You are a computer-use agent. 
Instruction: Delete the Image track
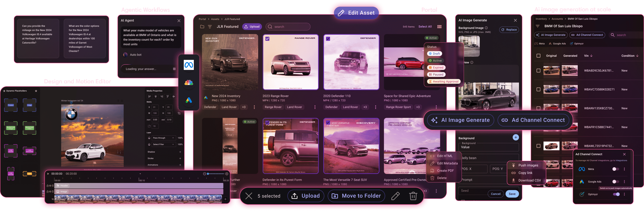point(52,192)
